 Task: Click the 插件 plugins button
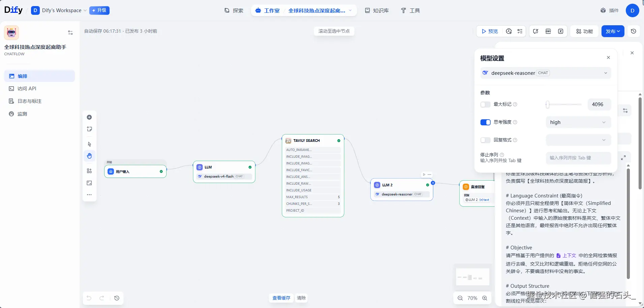click(x=610, y=10)
